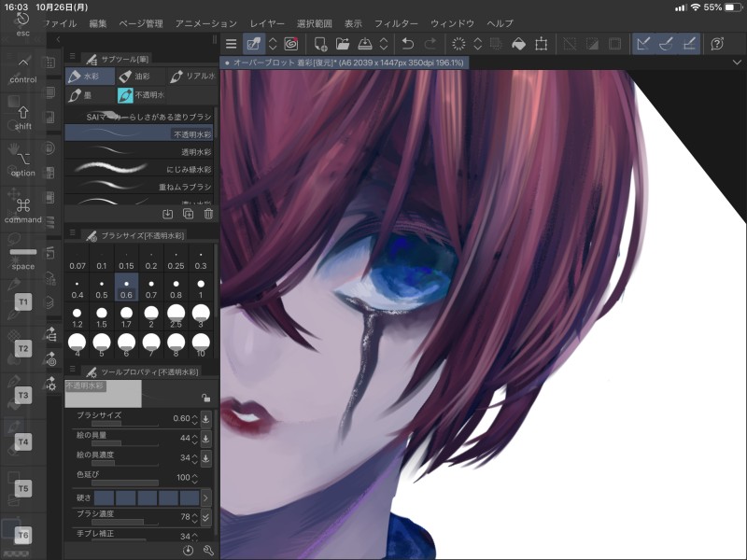The image size is (747, 560).
Task: Click the import sub tool material icon
Action: tap(168, 215)
